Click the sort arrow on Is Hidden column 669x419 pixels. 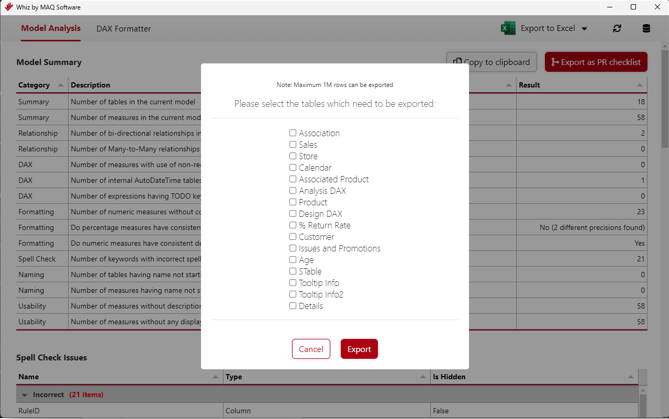(x=630, y=377)
